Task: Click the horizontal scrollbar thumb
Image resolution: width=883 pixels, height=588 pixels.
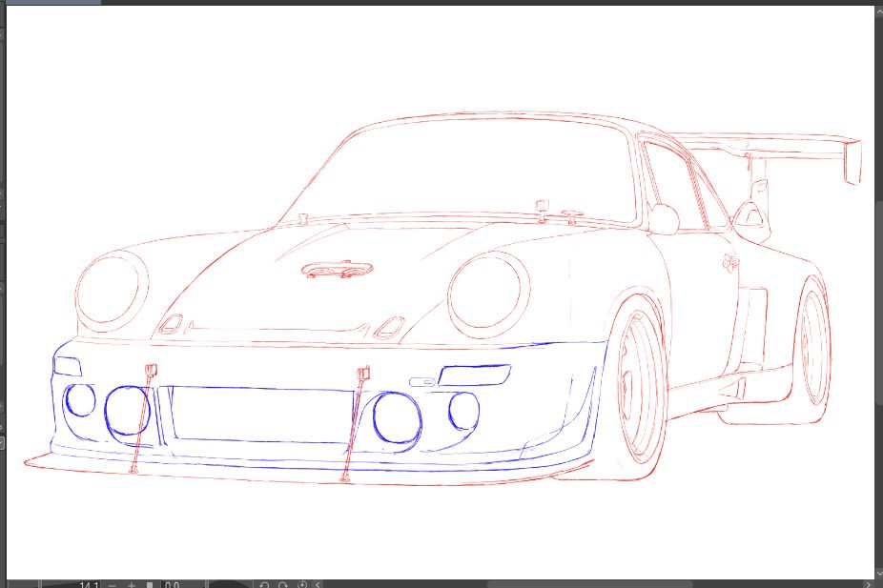Action: pyautogui.click(x=589, y=584)
